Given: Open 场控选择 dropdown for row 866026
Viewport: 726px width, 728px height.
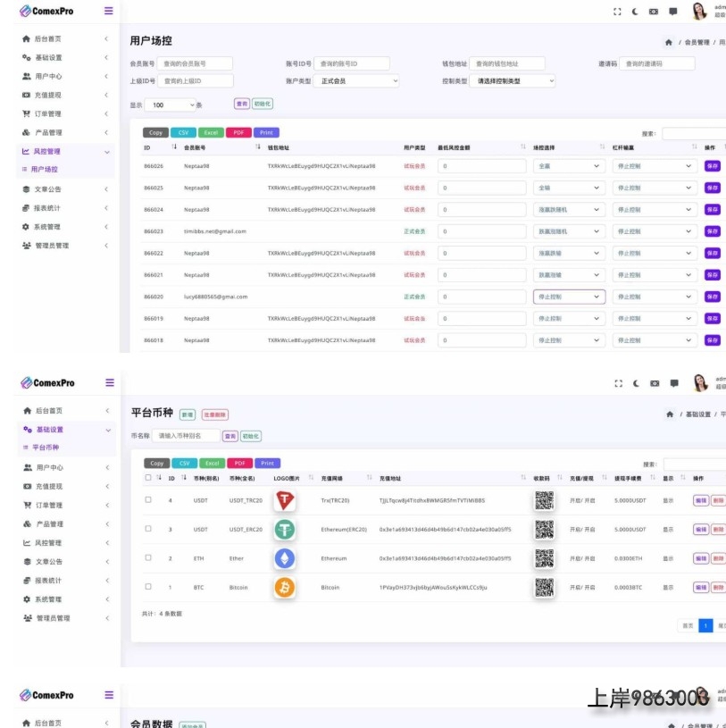Looking at the screenshot, I should click(x=569, y=166).
